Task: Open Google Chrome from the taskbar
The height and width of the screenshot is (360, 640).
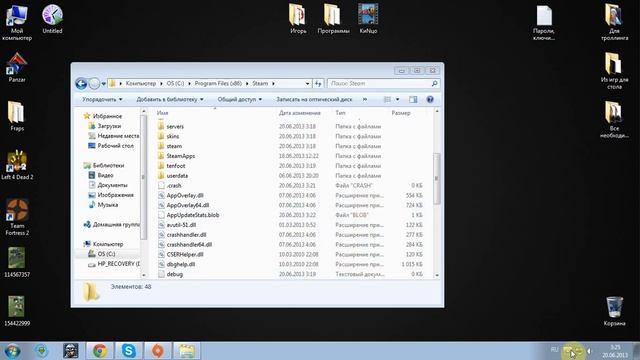Action: [100, 351]
